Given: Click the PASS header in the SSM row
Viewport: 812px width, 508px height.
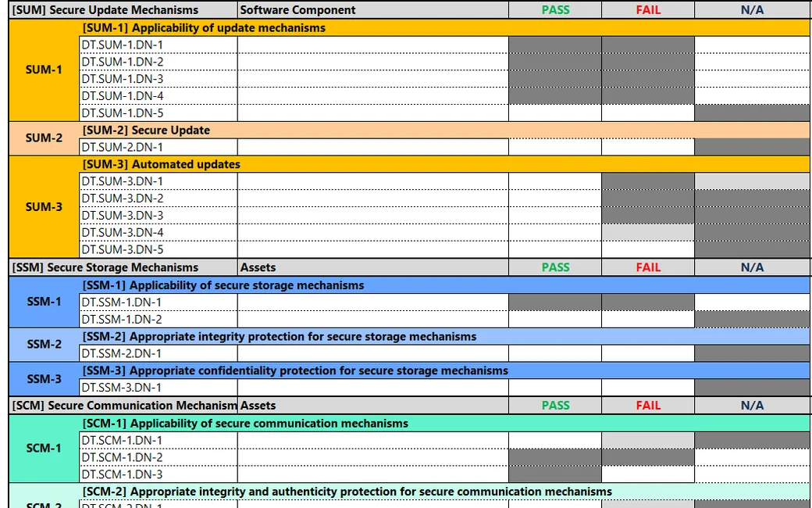Looking at the screenshot, I should click(555, 267).
